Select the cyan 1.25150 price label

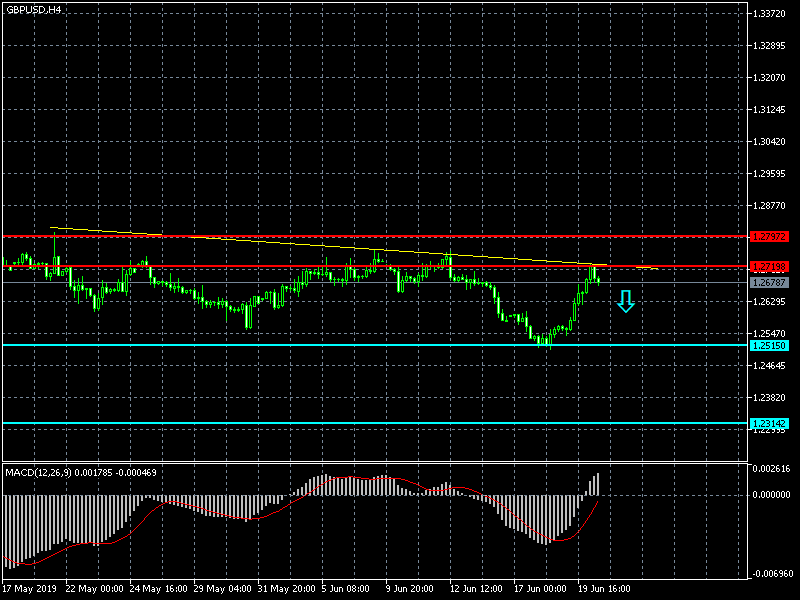(770, 345)
